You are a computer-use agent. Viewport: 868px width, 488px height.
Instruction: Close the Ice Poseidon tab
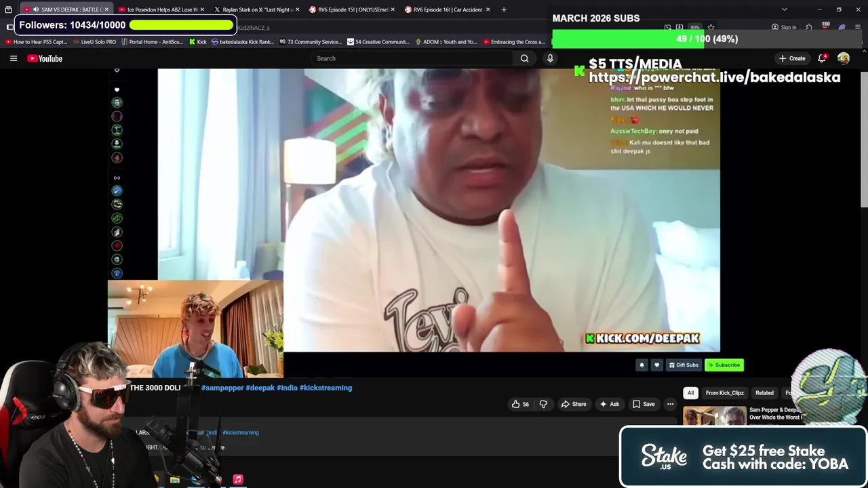(202, 9)
